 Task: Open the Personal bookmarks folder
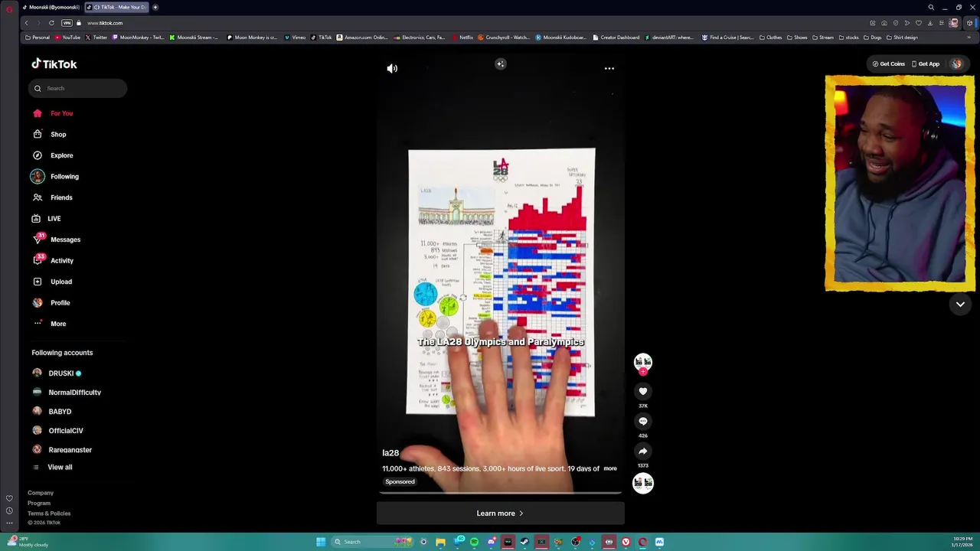38,37
